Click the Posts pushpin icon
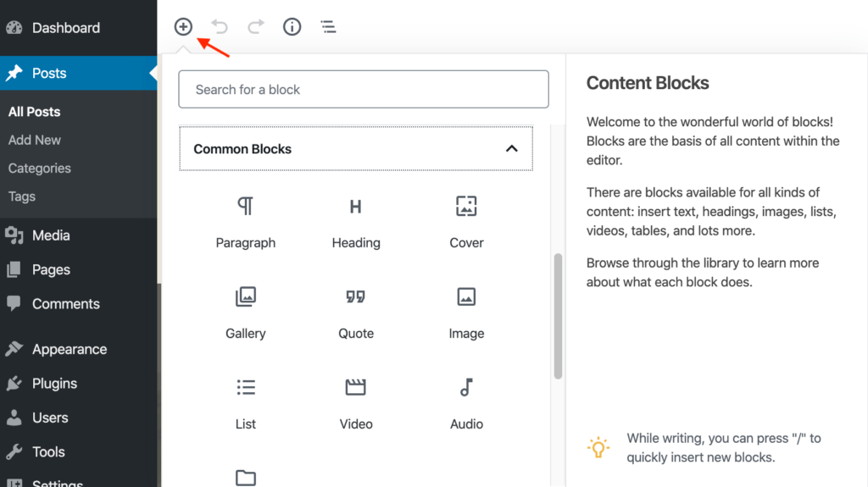 14,73
